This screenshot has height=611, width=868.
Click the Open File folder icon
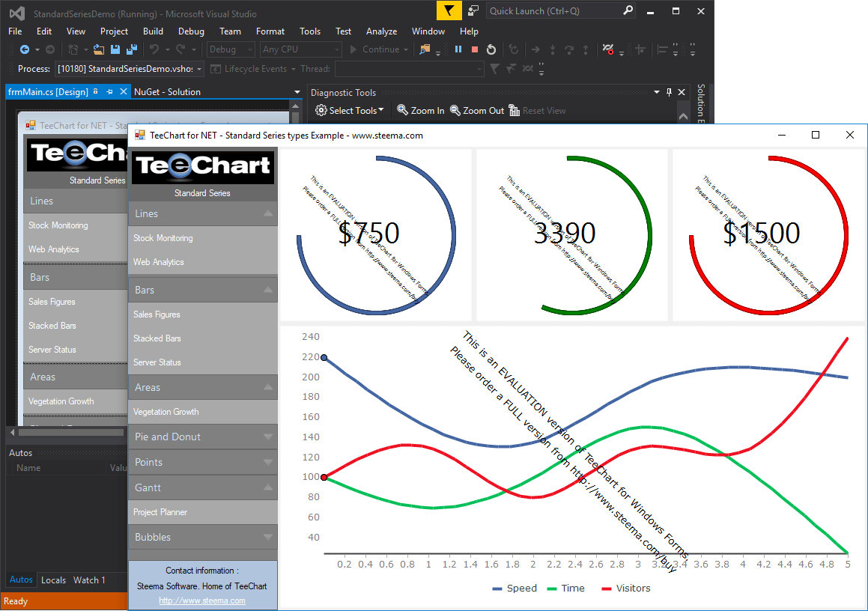(x=99, y=49)
